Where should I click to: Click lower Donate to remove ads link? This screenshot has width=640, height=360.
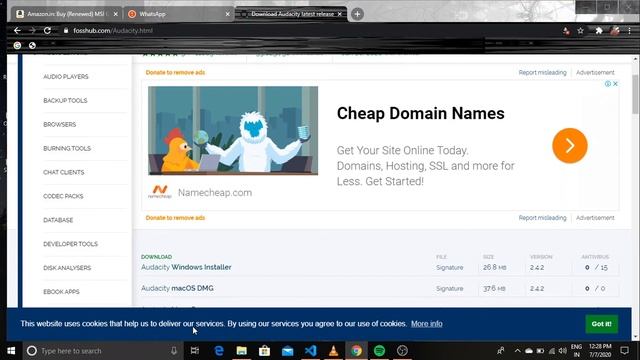(175, 218)
